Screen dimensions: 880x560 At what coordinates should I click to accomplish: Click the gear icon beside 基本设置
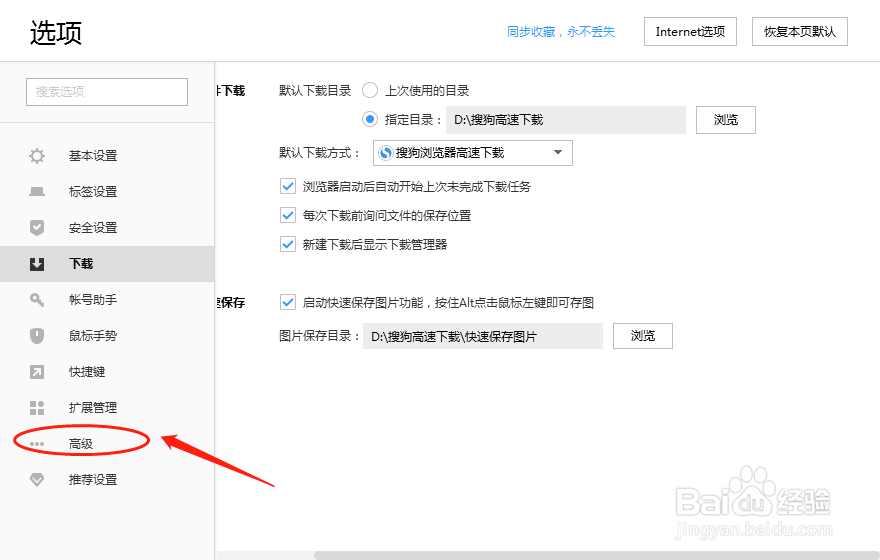click(37, 155)
